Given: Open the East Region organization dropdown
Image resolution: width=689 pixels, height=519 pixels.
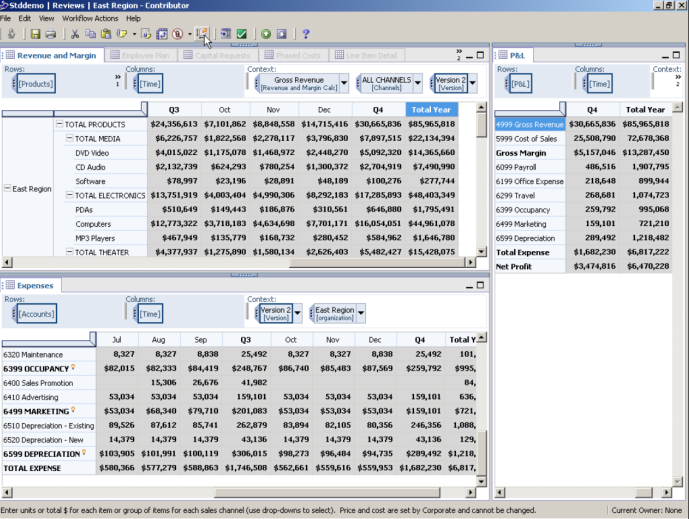Looking at the screenshot, I should point(361,313).
